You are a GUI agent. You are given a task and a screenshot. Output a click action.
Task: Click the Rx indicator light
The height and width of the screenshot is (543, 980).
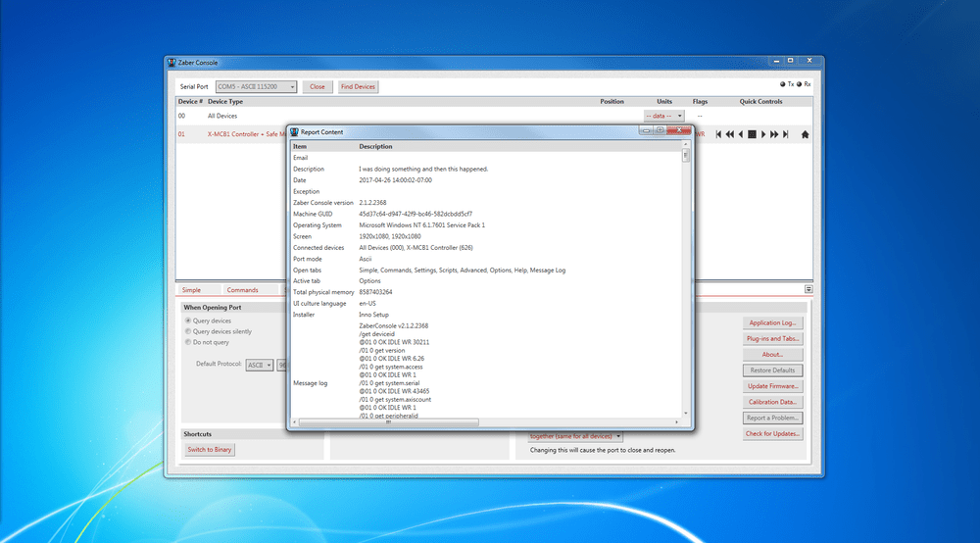coord(799,83)
